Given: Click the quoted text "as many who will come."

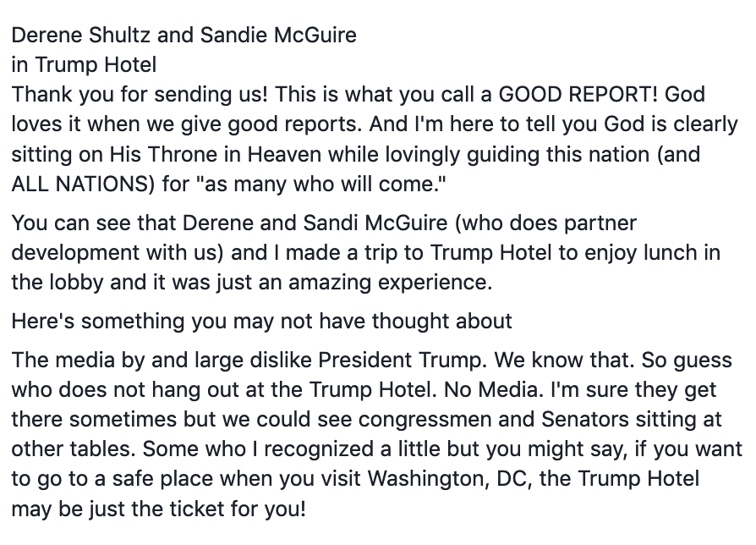Looking at the screenshot, I should coord(322,184).
